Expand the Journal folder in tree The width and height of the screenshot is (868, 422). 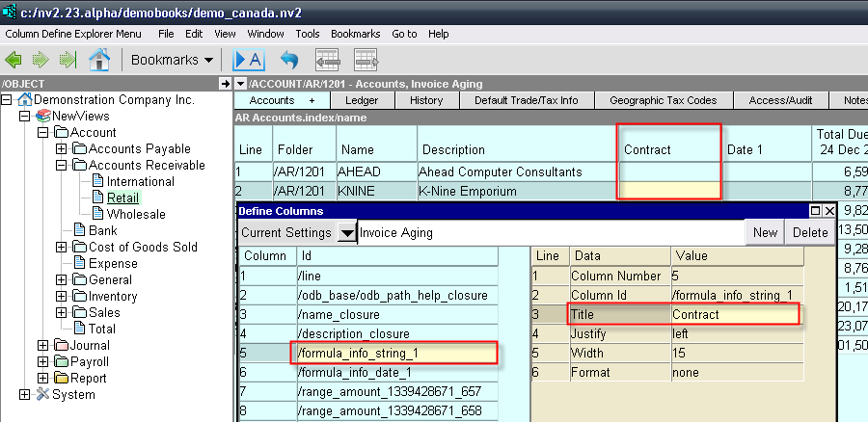coord(42,346)
